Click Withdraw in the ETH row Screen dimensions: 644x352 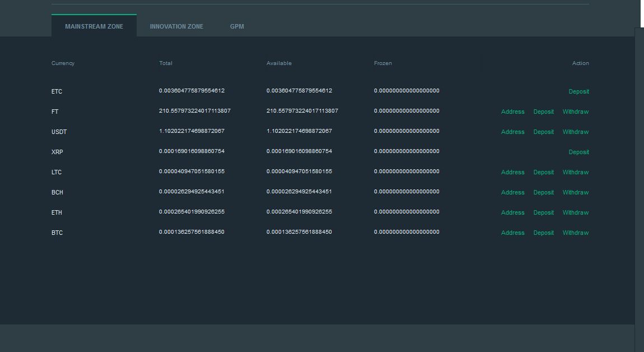pyautogui.click(x=576, y=212)
